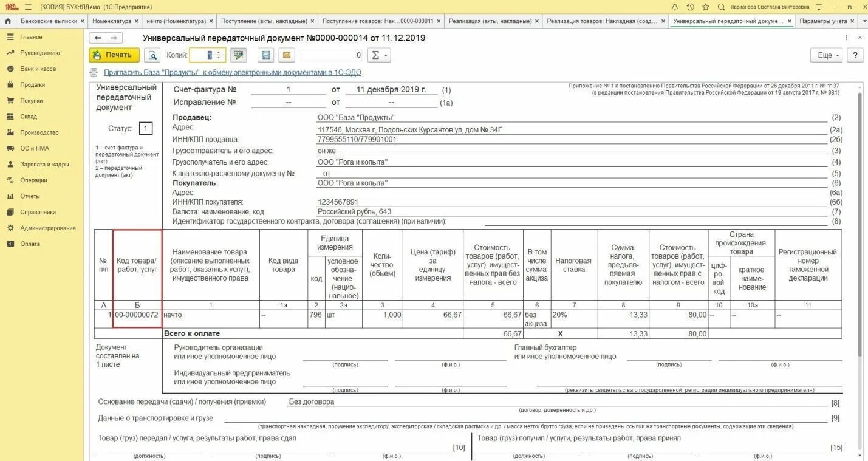
Task: Close the Универсальный передаточный документ tab
Action: 790,21
